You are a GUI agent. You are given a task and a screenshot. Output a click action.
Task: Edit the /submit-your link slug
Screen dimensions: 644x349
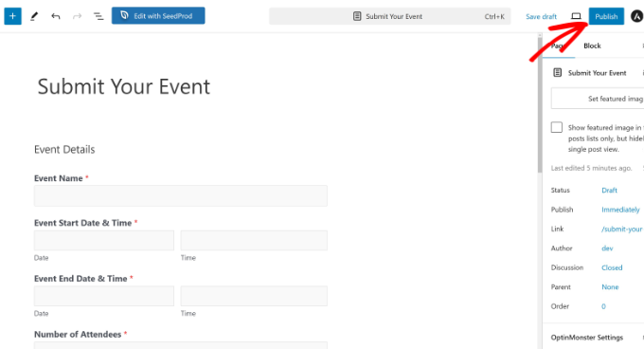click(x=622, y=229)
